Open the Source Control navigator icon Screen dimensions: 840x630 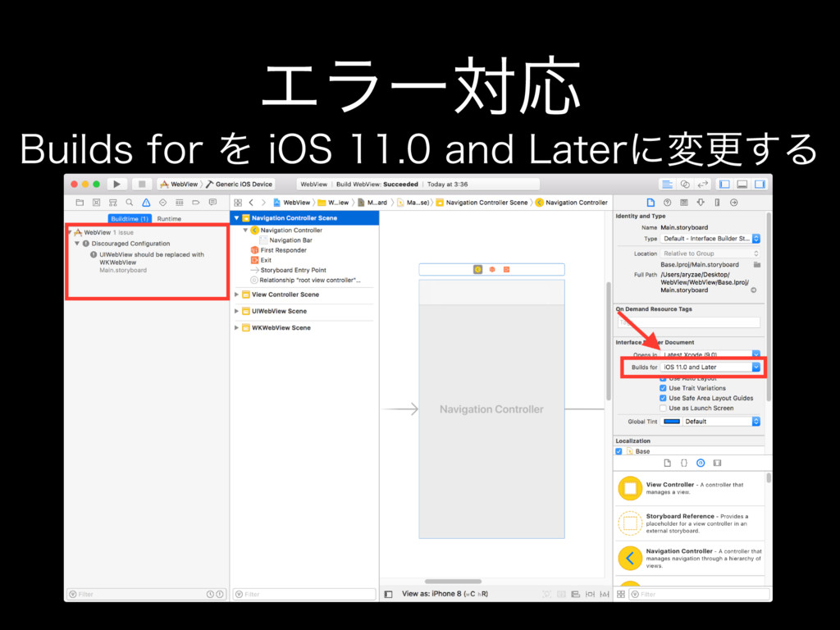coord(97,203)
